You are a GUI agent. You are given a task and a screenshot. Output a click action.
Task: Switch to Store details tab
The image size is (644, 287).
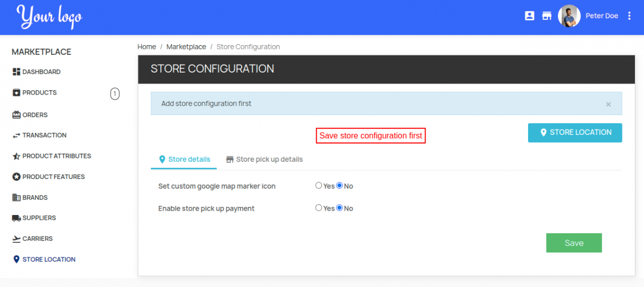(x=184, y=159)
